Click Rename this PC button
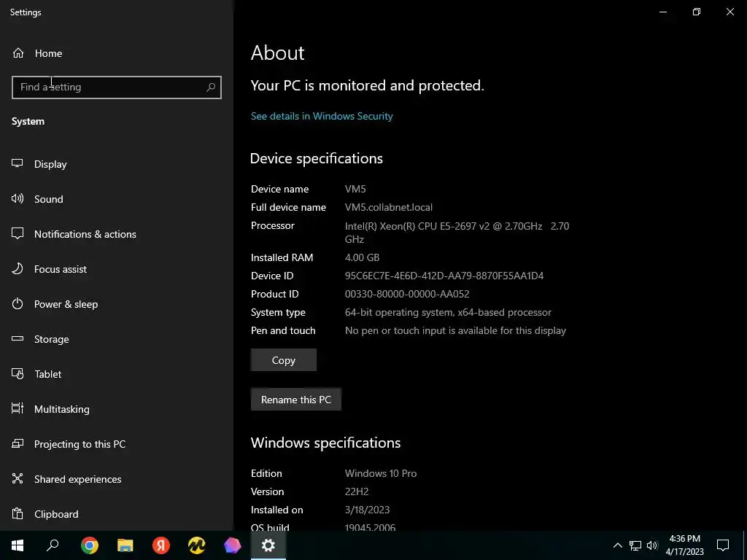 296,400
